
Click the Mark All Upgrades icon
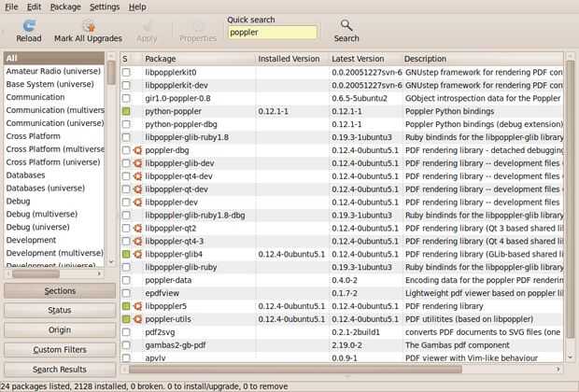89,26
